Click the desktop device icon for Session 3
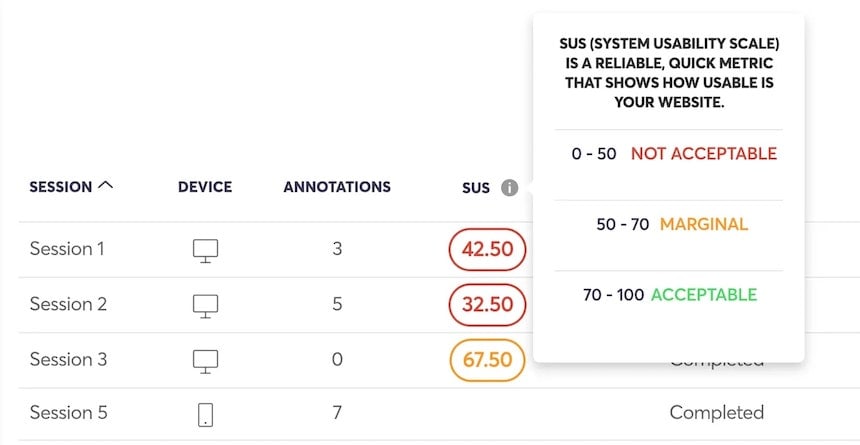 pos(205,360)
